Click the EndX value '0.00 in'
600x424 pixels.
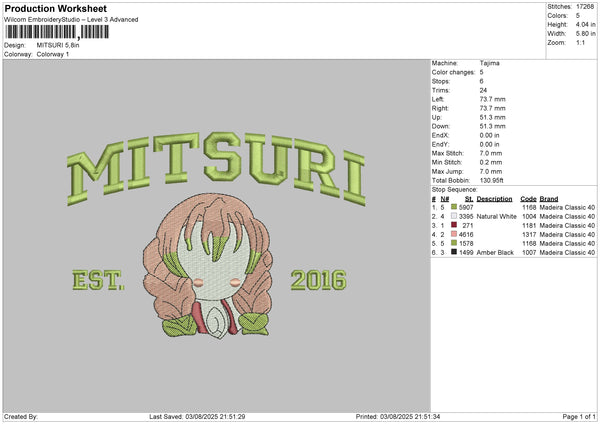pyautogui.click(x=489, y=135)
